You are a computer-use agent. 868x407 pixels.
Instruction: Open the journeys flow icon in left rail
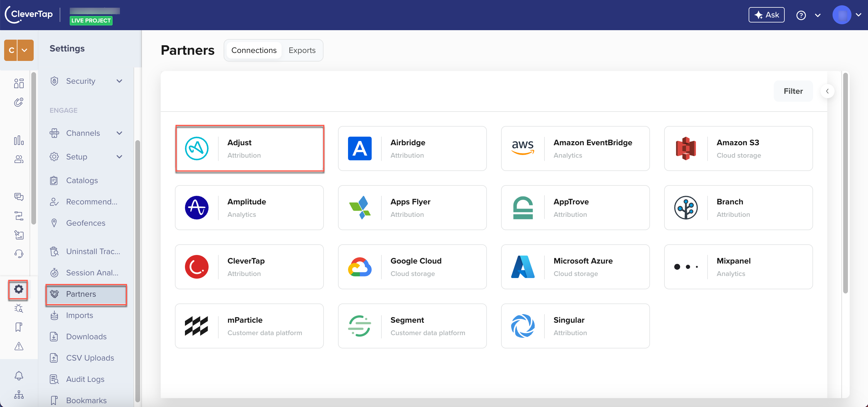click(19, 216)
